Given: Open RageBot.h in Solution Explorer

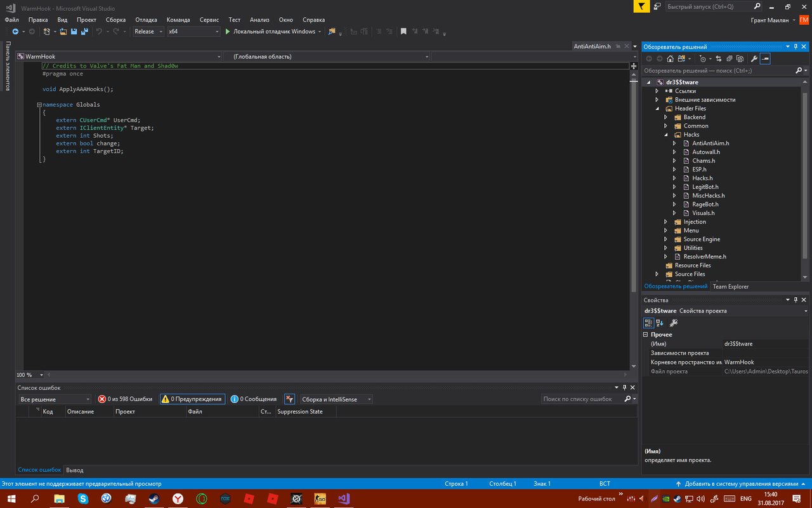Looking at the screenshot, I should point(705,204).
